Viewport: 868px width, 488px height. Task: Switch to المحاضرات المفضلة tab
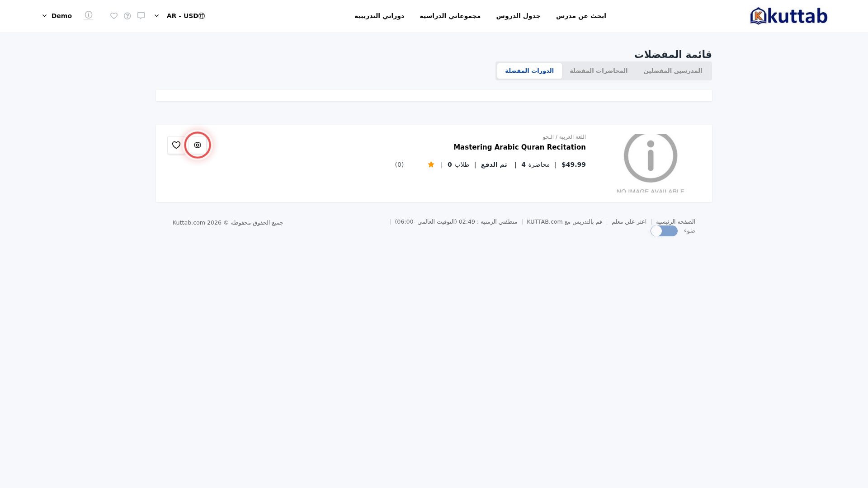[x=599, y=71]
